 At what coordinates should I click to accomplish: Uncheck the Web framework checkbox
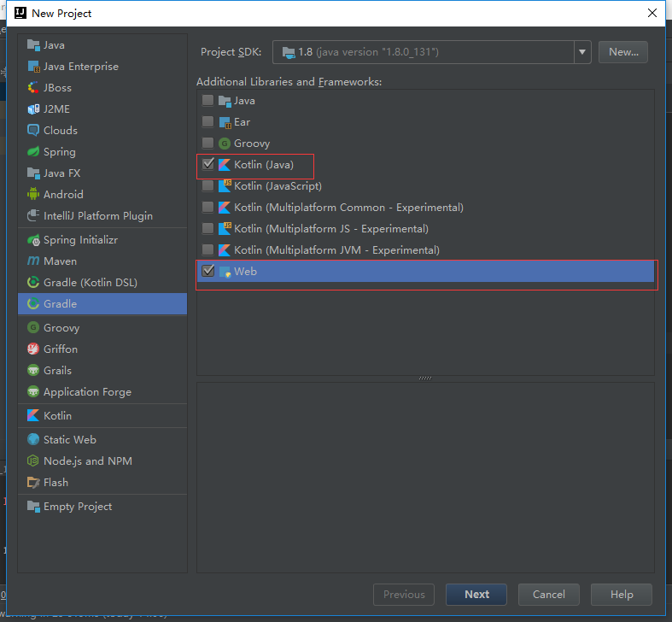[x=207, y=271]
